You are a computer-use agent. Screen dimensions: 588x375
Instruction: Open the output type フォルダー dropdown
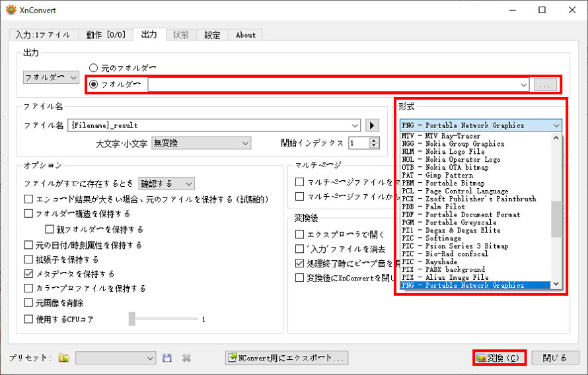coord(51,77)
